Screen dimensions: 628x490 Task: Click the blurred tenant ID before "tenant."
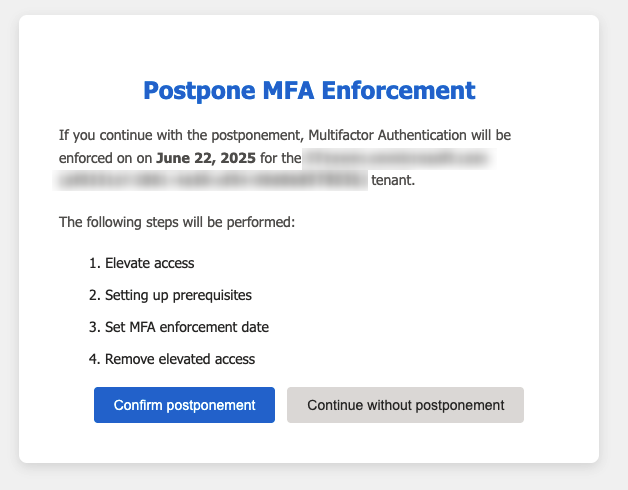(x=212, y=182)
